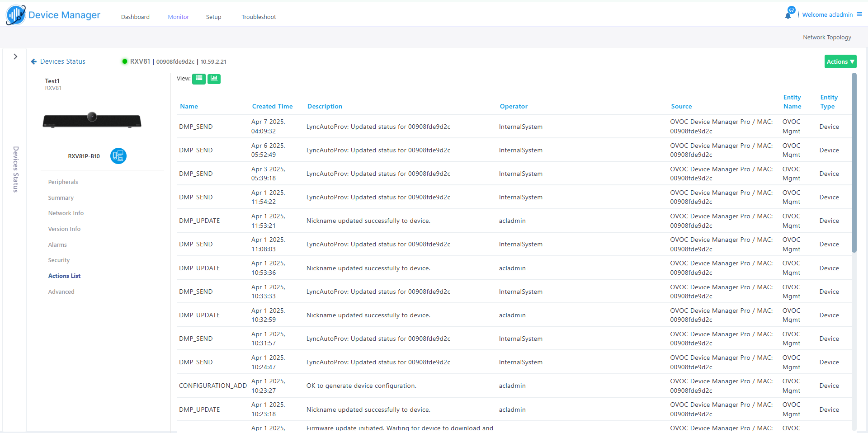Select Peripherals in the device sidebar
This screenshot has height=433, width=868.
tap(63, 182)
